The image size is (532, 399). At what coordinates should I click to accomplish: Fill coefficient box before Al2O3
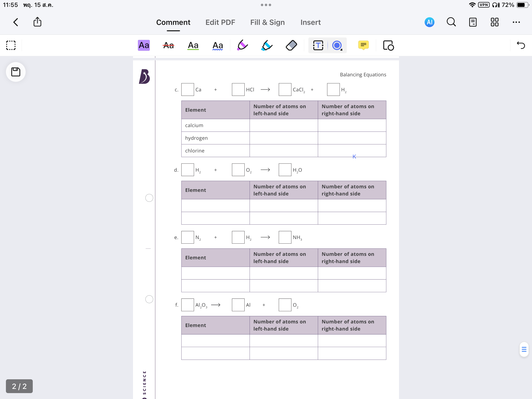[x=188, y=305]
